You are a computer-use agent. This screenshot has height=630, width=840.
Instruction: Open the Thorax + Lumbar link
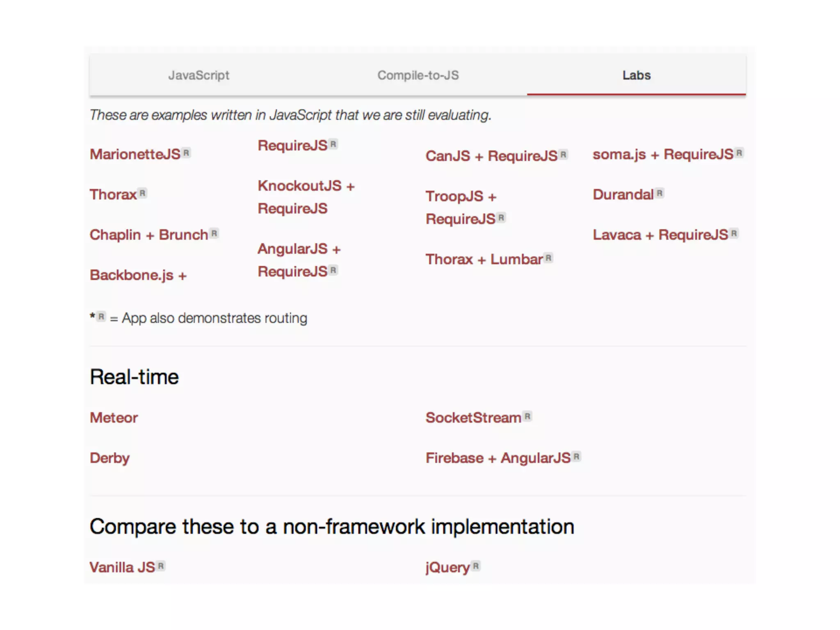coord(484,260)
